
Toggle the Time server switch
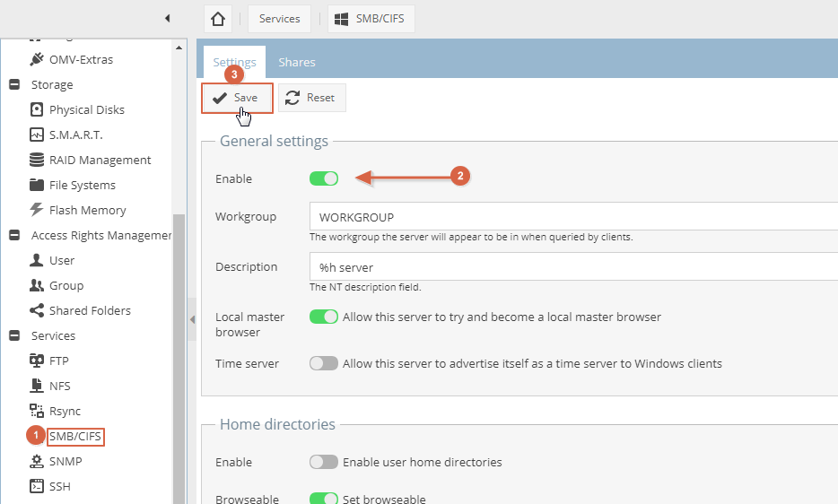click(324, 363)
